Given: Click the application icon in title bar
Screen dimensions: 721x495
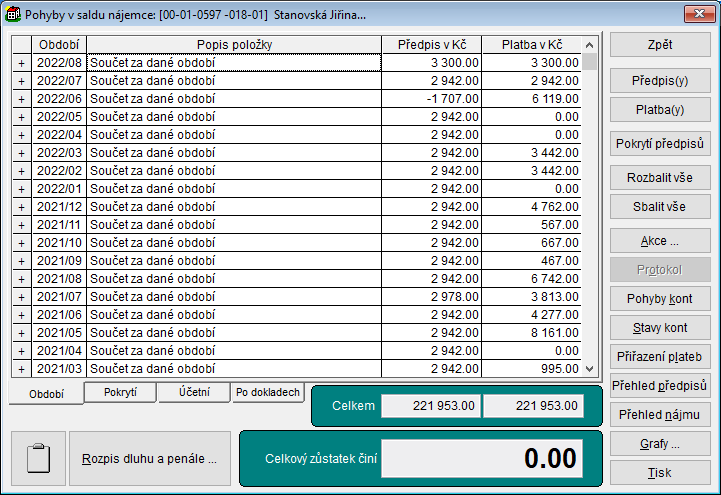Looking at the screenshot, I should 13,15.
